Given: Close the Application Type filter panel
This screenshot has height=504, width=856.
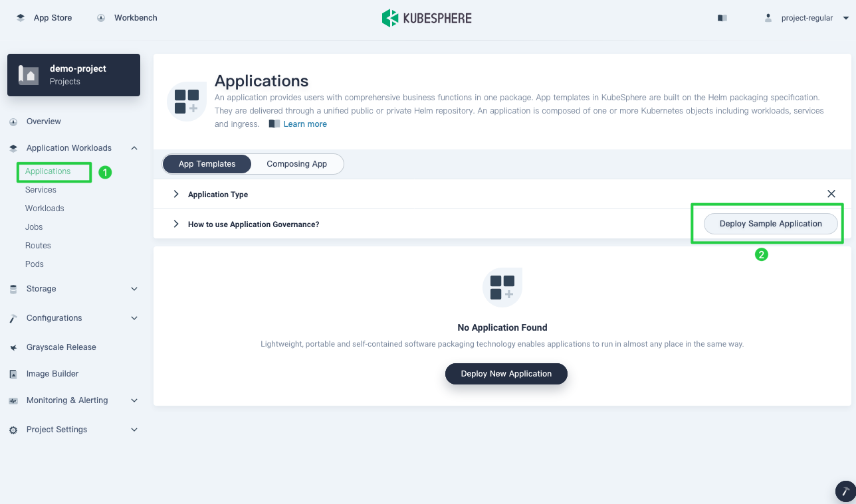Looking at the screenshot, I should click(831, 193).
